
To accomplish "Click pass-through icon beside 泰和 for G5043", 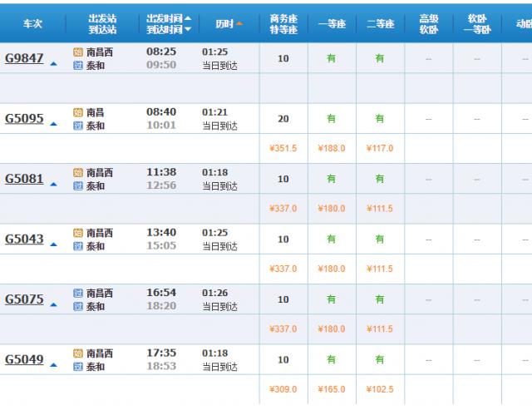I will (78, 246).
